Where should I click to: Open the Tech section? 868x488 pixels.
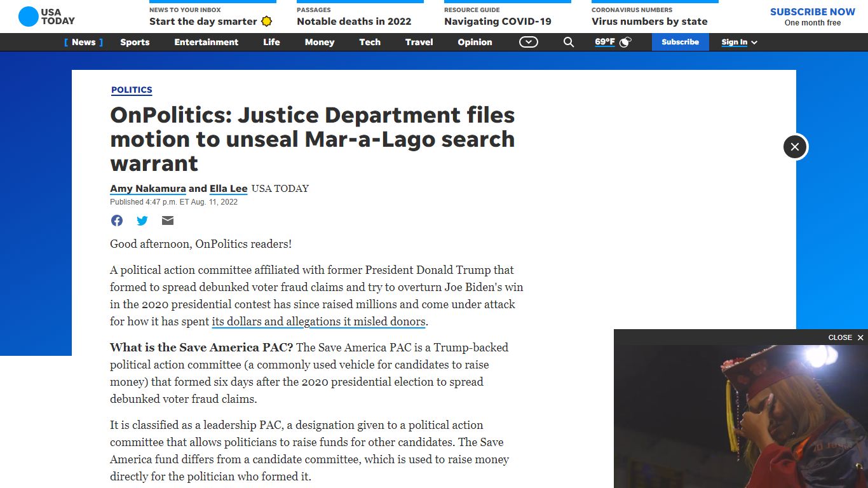[370, 42]
